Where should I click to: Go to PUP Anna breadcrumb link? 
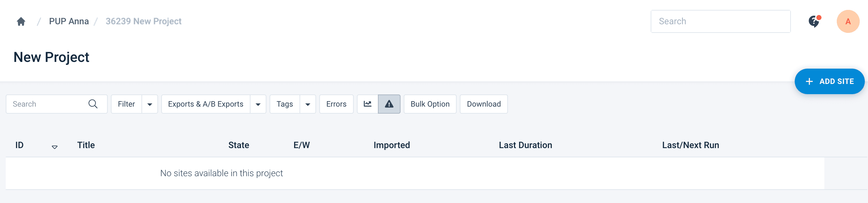[69, 21]
